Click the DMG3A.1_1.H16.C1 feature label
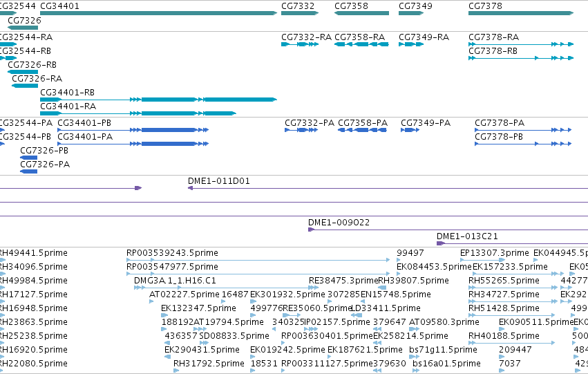 pos(175,281)
